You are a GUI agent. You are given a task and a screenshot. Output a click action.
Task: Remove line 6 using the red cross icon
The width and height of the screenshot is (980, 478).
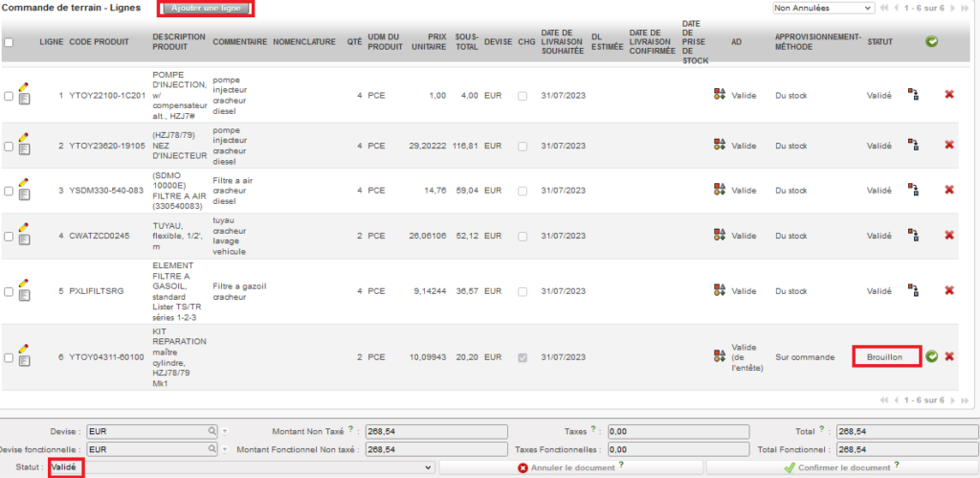pos(949,356)
